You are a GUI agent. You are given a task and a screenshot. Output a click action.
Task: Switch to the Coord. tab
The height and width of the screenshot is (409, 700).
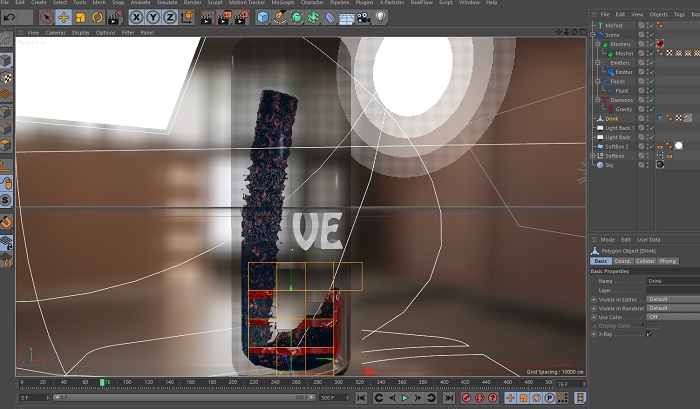point(622,261)
